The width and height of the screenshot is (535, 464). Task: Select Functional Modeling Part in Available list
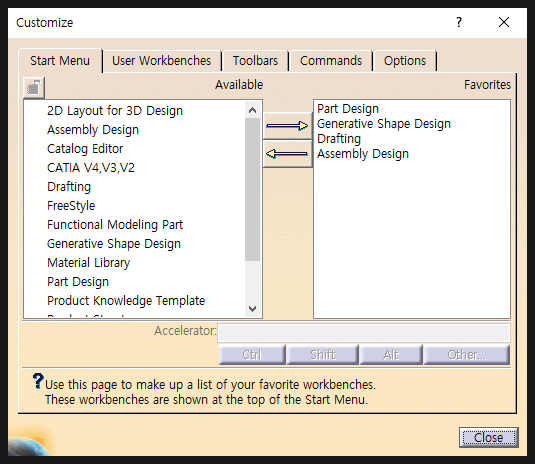point(115,224)
